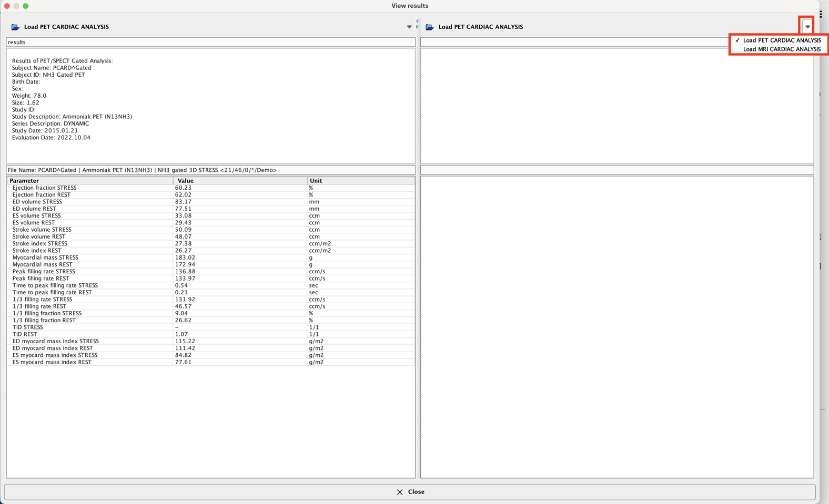Select the Stroke index STRESS row
The height and width of the screenshot is (504, 829).
(x=210, y=243)
